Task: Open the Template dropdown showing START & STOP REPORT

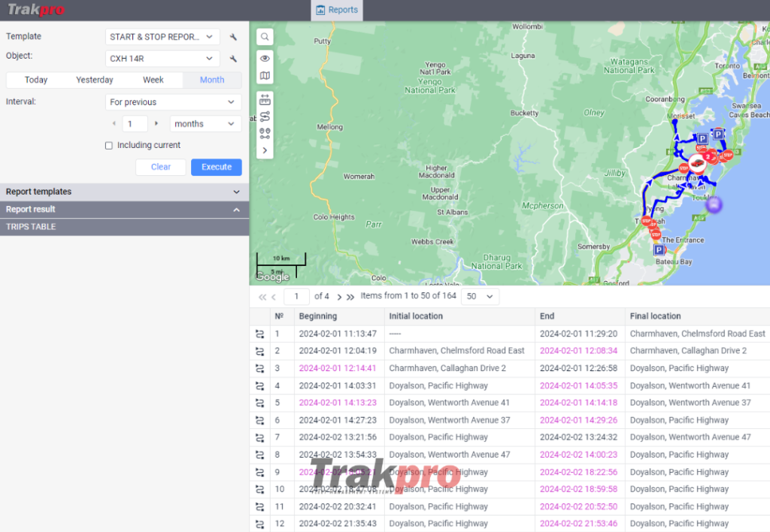Action: tap(162, 36)
